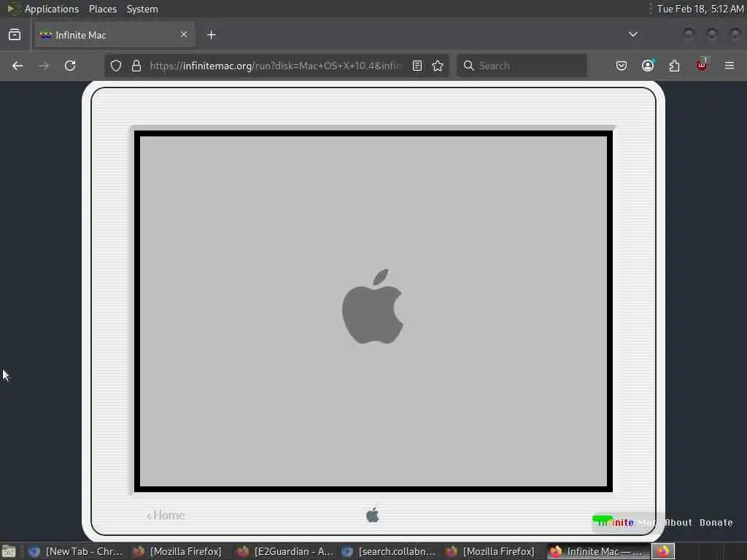Click the Firefox View icon
This screenshot has height=560, width=747.
click(15, 35)
